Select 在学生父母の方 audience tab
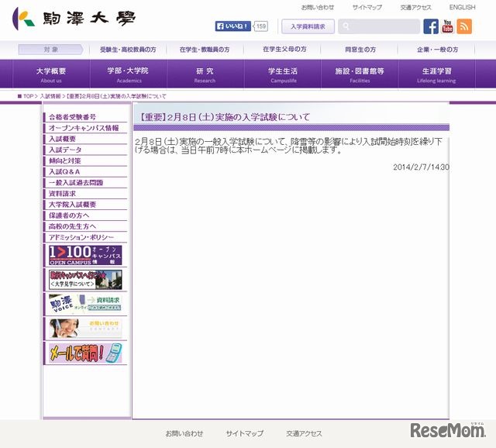This screenshot has height=448, width=496. (284, 50)
